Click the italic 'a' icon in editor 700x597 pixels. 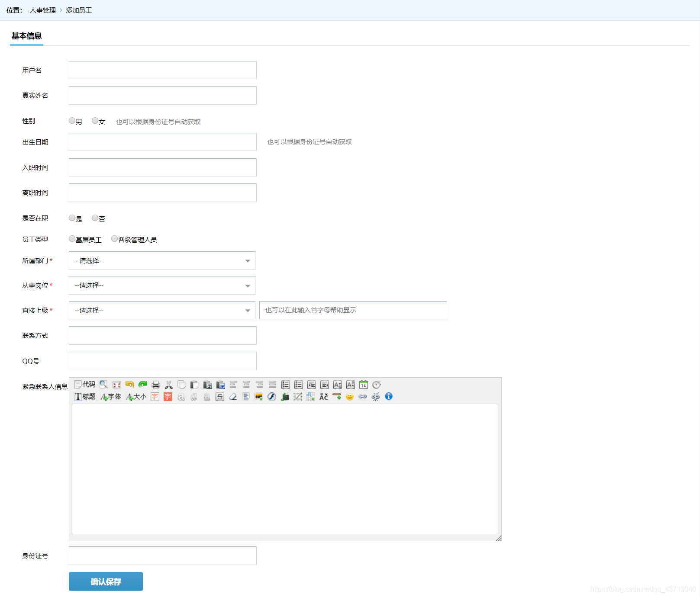[194, 397]
